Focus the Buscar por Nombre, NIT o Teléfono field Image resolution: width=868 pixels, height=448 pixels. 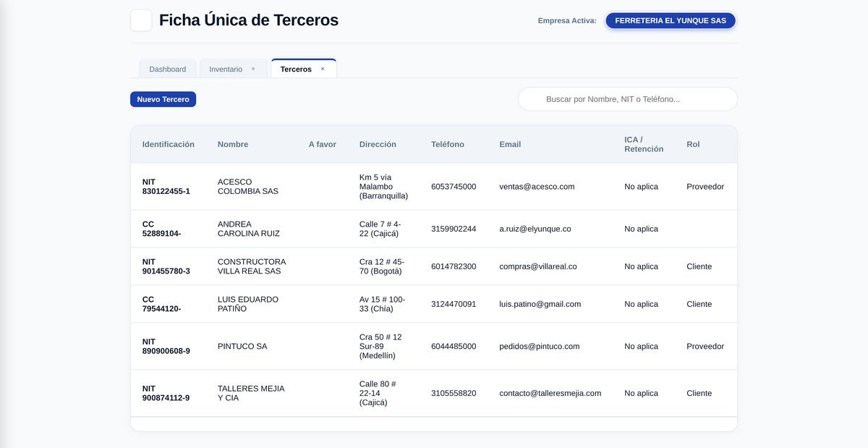[x=628, y=99]
